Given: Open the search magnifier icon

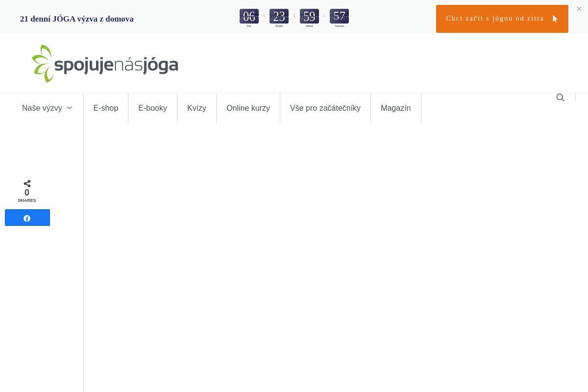Looking at the screenshot, I should click(x=560, y=98).
